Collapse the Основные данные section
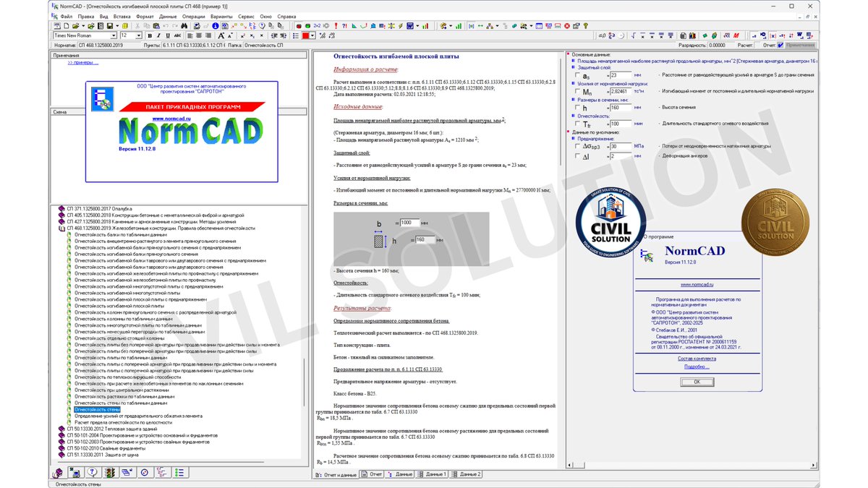The image size is (868, 488). 568,55
